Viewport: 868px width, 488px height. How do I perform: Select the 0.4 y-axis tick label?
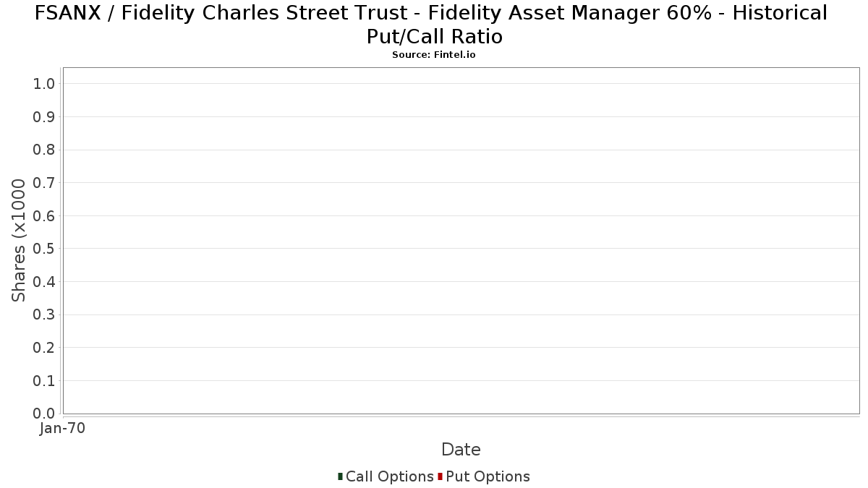coord(44,282)
